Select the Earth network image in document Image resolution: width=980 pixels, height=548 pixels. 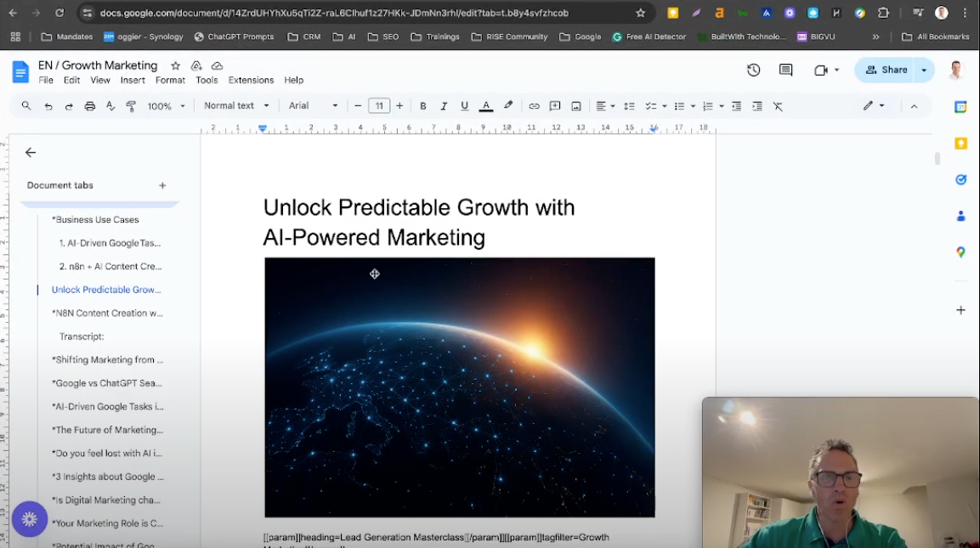point(459,387)
